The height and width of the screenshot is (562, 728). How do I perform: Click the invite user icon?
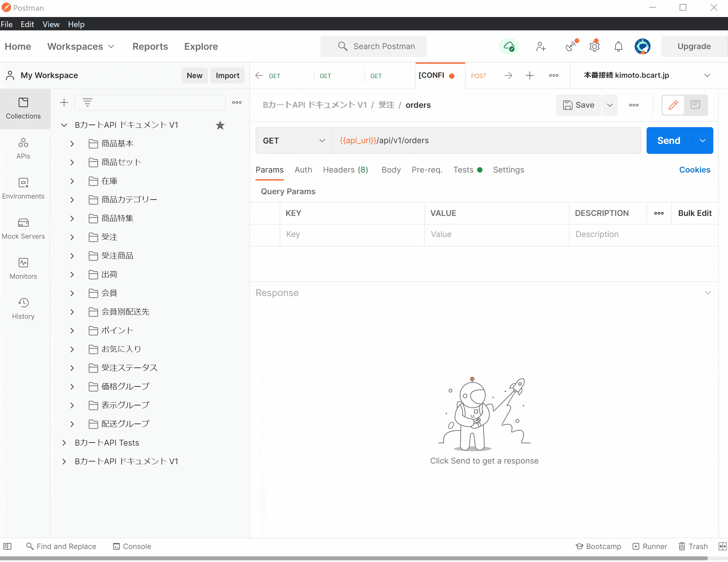[541, 46]
